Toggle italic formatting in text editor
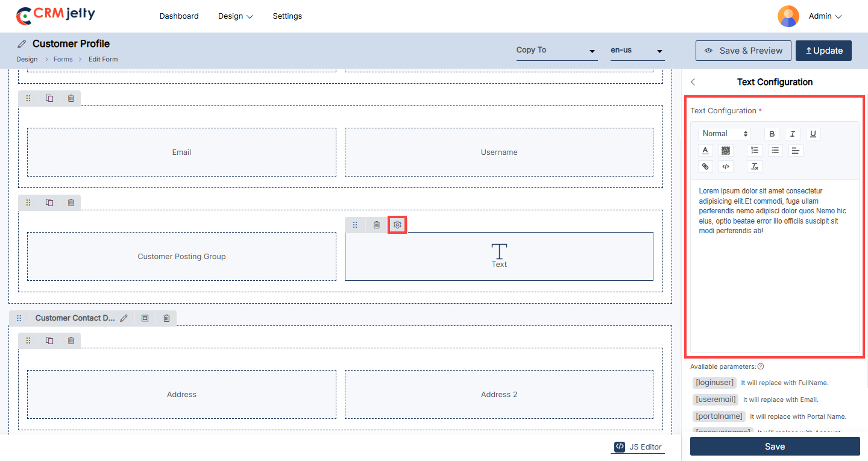Image resolution: width=868 pixels, height=461 pixels. tap(793, 134)
